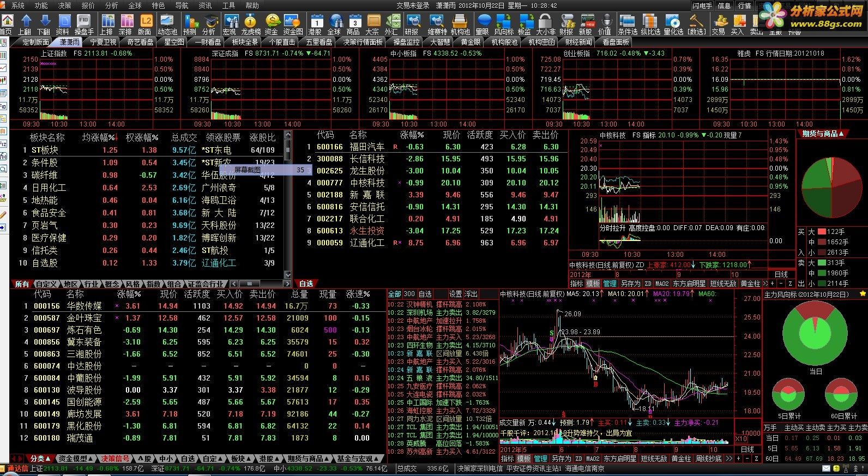Open the 价值 microphone icon
The width and height of the screenshot is (868, 476).
[605, 25]
